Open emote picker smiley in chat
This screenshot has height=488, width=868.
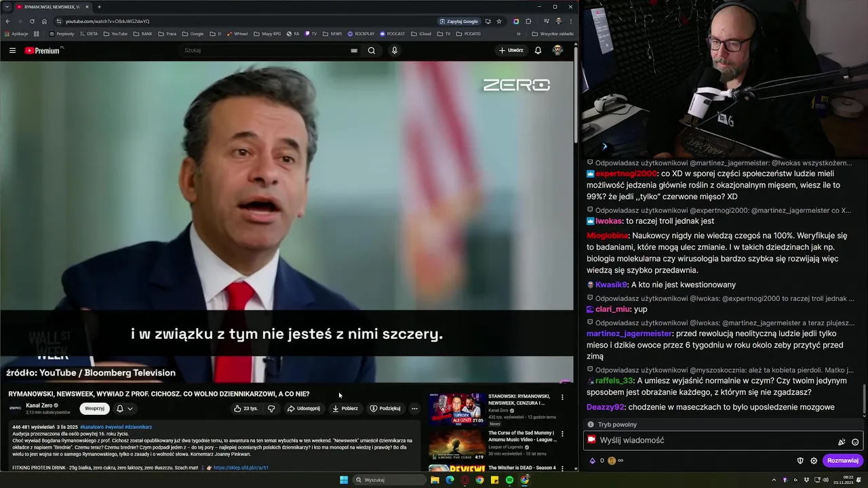click(855, 442)
